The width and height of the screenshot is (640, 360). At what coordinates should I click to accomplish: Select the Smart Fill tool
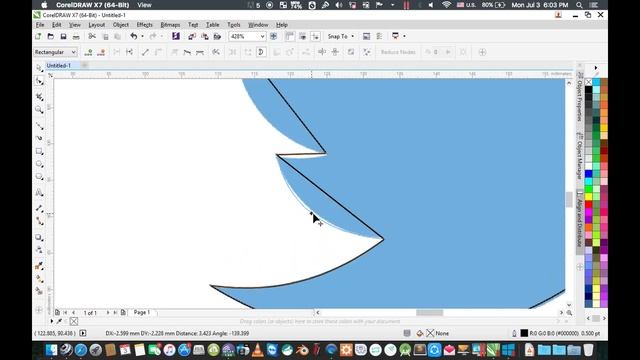[39, 291]
